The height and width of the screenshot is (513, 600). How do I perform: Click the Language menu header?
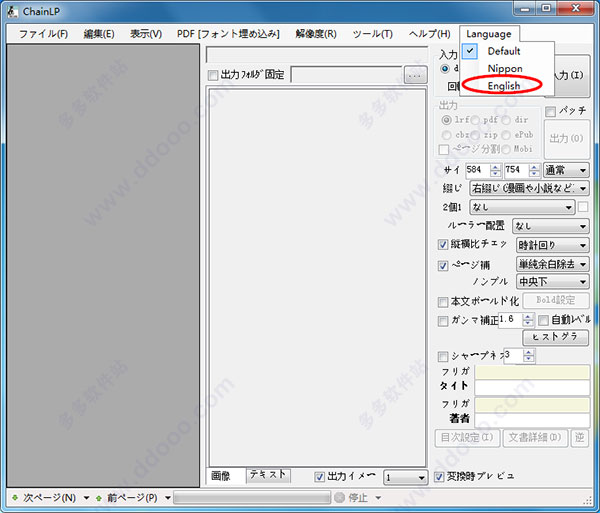(x=489, y=34)
